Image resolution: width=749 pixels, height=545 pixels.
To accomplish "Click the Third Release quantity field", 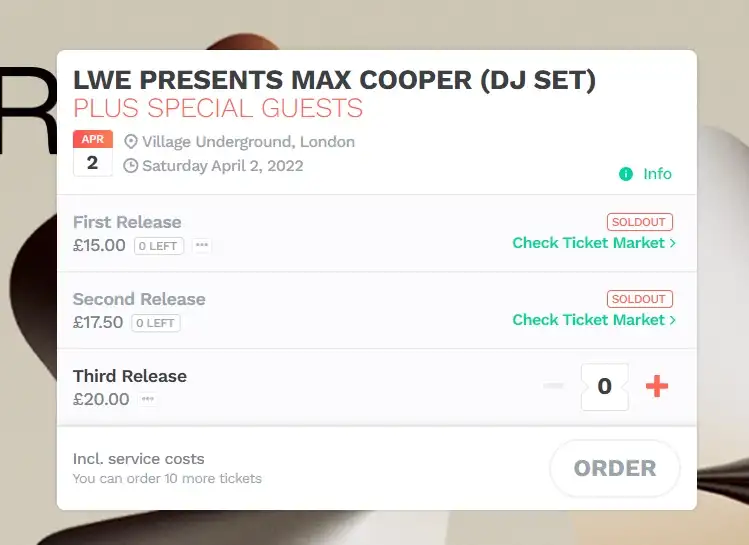I will coord(604,387).
